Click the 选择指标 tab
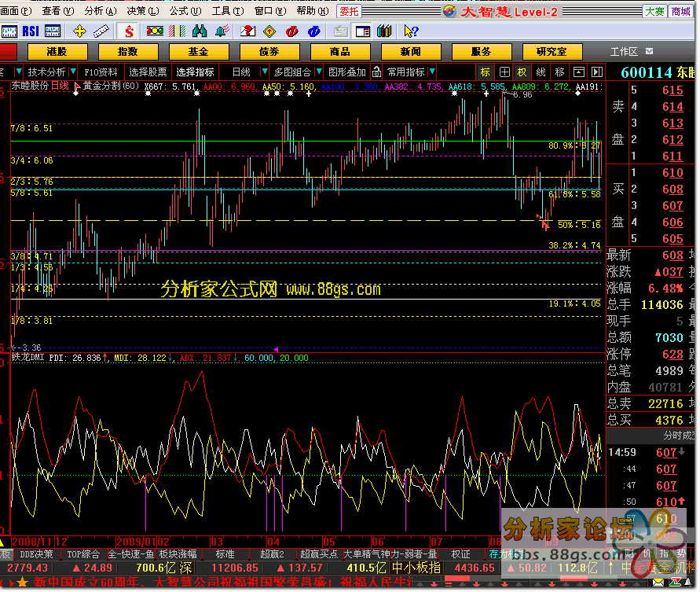Image resolution: width=700 pixels, height=592 pixels. (x=195, y=72)
